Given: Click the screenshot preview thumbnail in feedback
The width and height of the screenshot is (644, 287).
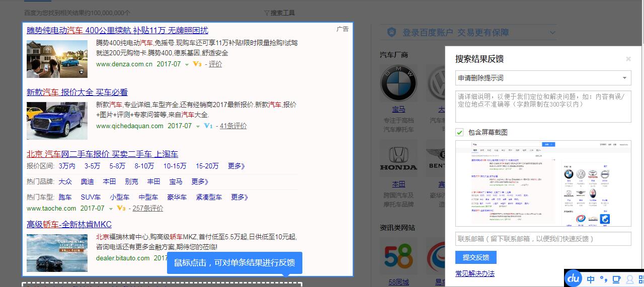Looking at the screenshot, I should point(543,183).
